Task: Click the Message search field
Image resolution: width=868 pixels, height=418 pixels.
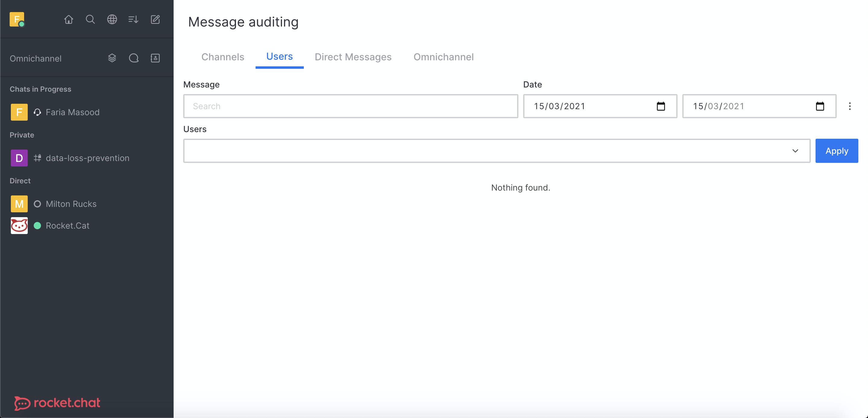Action: click(351, 106)
